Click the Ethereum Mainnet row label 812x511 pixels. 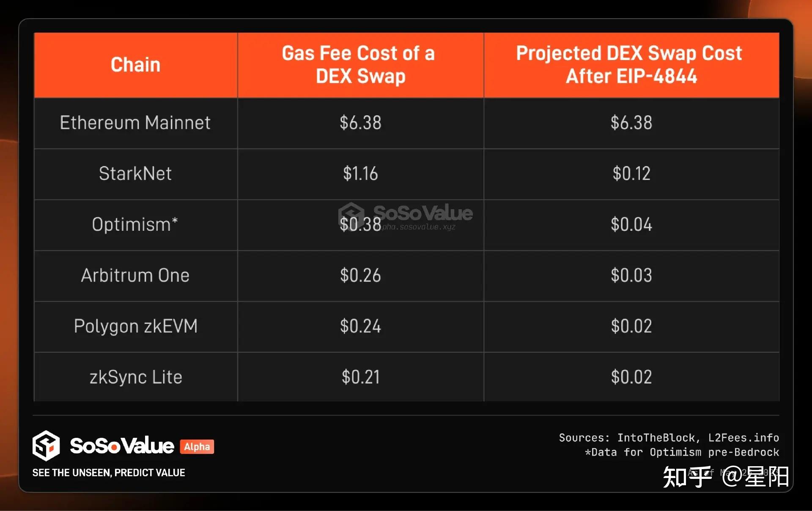click(135, 123)
